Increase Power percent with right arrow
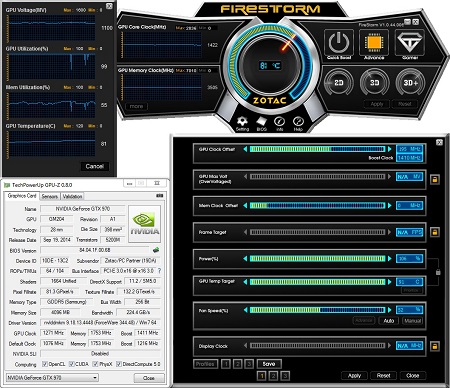The image size is (450, 388). (389, 259)
